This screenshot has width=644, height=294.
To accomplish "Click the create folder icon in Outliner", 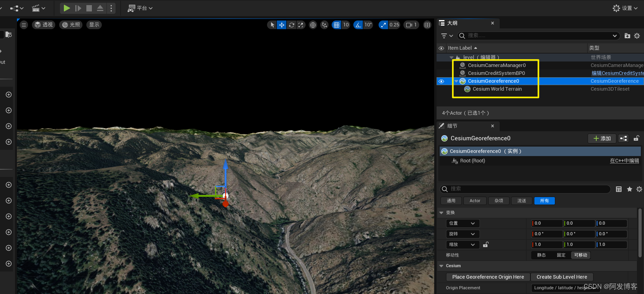I will [x=627, y=36].
